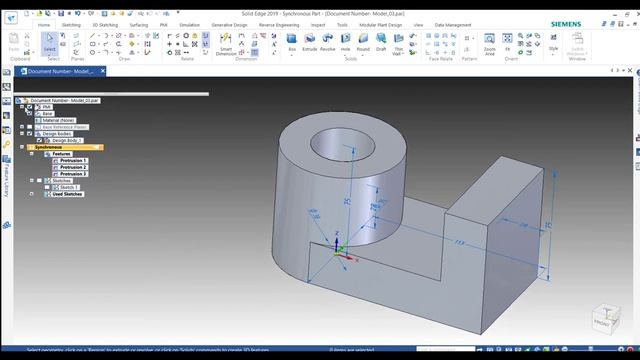
Task: Select the Extrude tool
Action: click(309, 42)
